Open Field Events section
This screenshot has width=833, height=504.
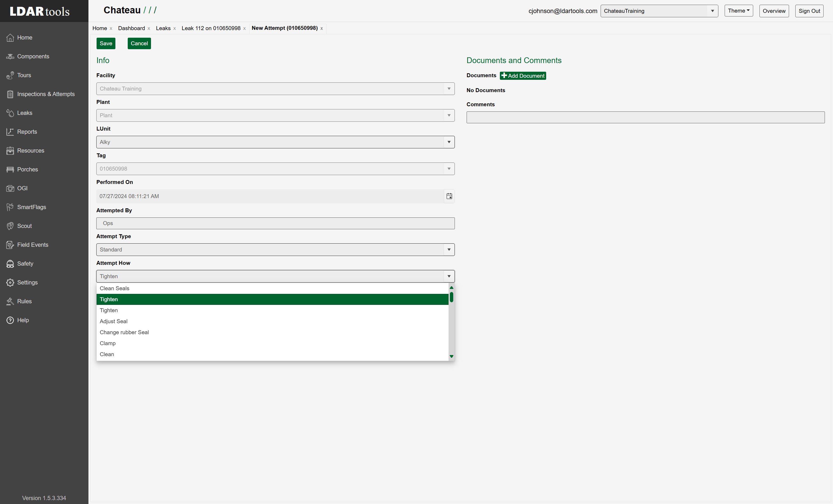(x=27, y=245)
